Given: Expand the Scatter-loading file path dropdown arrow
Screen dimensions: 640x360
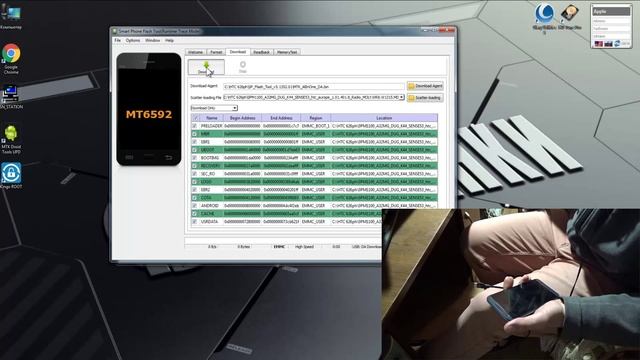Looking at the screenshot, I should pos(402,97).
